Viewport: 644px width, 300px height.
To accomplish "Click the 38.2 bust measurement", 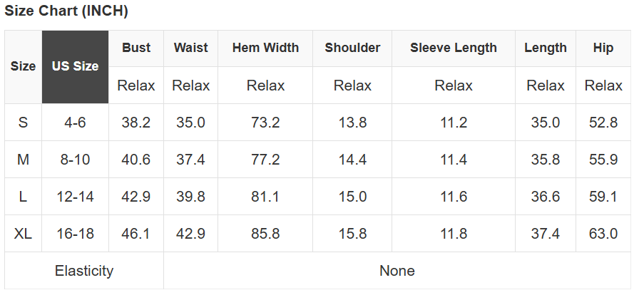I will (x=136, y=123).
